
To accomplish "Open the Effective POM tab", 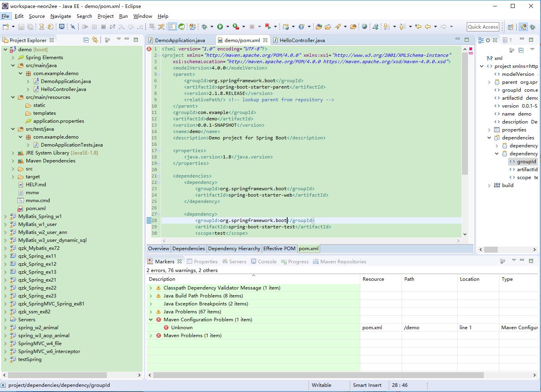I will [x=279, y=249].
